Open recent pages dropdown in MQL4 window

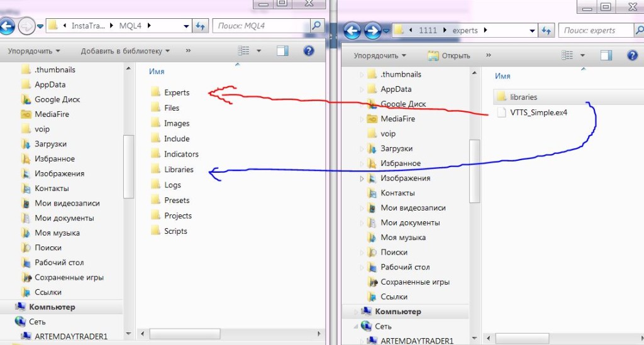point(40,26)
